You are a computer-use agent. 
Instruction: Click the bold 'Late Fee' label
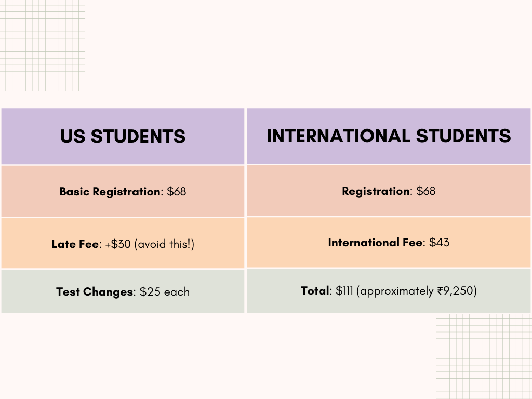[x=75, y=244]
